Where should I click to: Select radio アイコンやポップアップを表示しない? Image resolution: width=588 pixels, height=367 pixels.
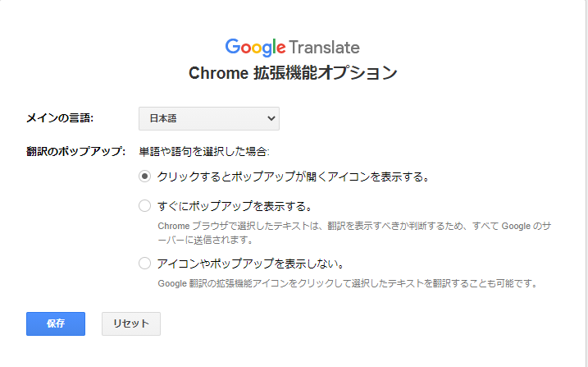pos(145,263)
